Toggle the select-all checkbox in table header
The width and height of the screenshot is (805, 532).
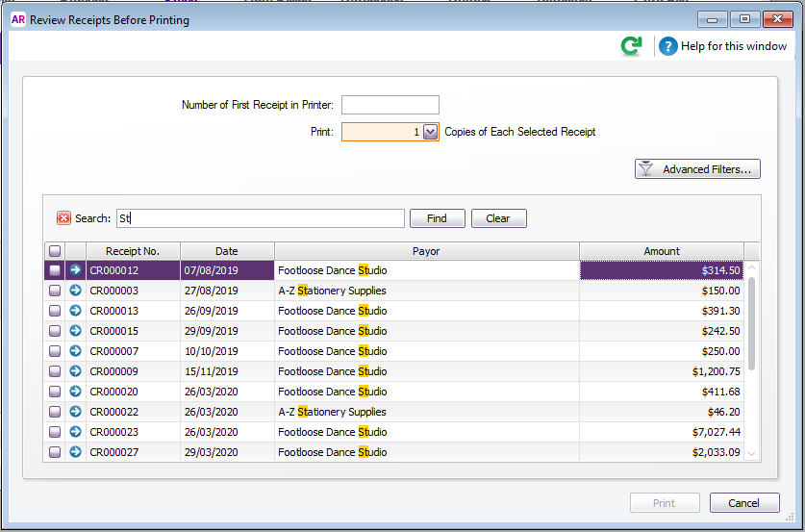pyautogui.click(x=55, y=251)
